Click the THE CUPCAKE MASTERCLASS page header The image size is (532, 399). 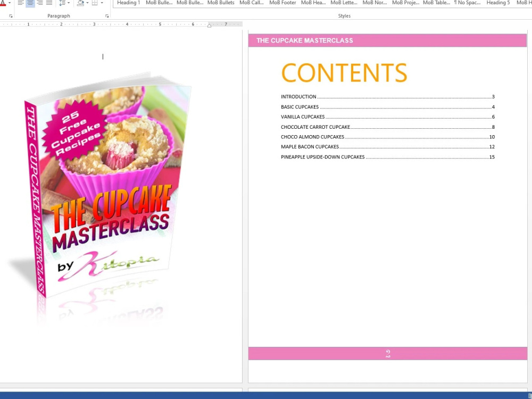[305, 40]
